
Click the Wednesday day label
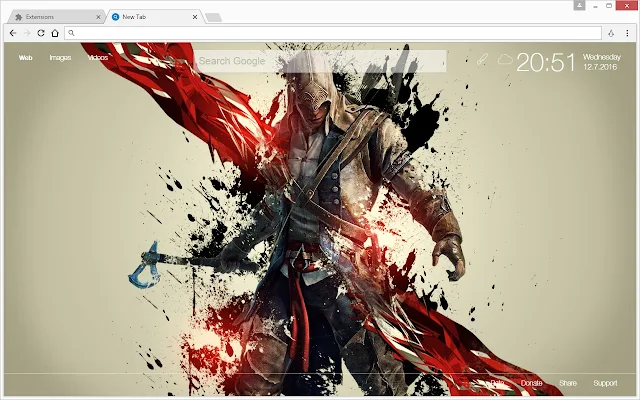(602, 57)
